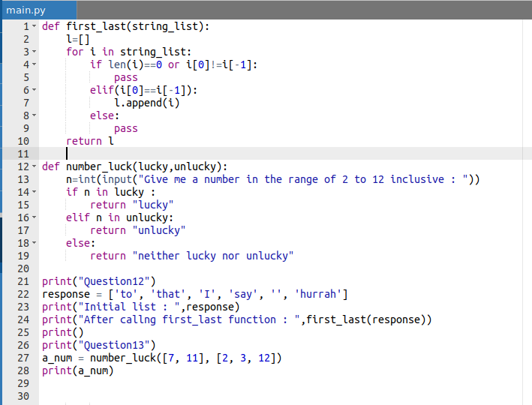Click 'def number_luck(lucky,unlucky):' definition
Image resolution: width=532 pixels, height=405 pixels.
pos(135,166)
